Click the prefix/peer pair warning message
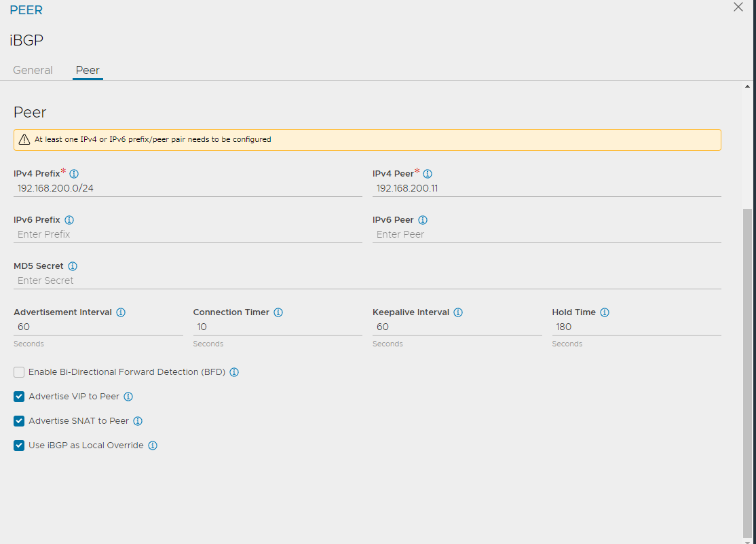 point(153,139)
